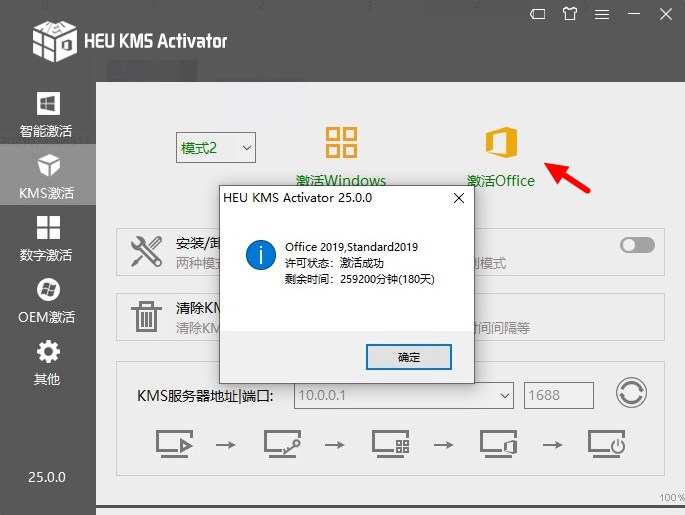This screenshot has width=685, height=515.
Task: Open the 智能激活 sidebar tab
Action: pyautogui.click(x=47, y=114)
